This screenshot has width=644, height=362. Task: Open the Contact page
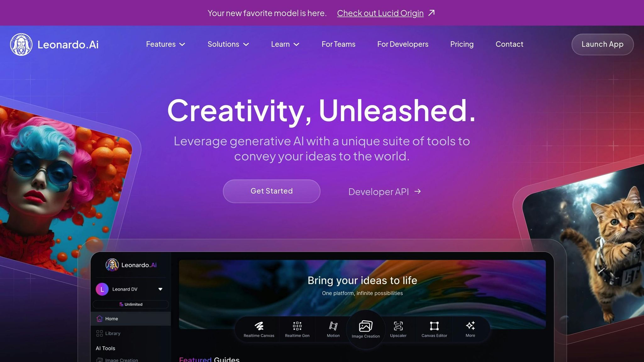point(509,44)
